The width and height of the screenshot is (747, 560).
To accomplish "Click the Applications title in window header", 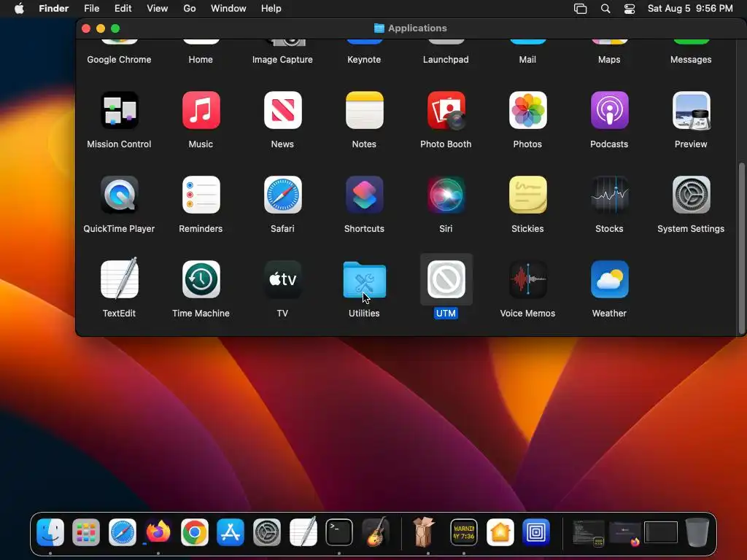I will point(417,28).
